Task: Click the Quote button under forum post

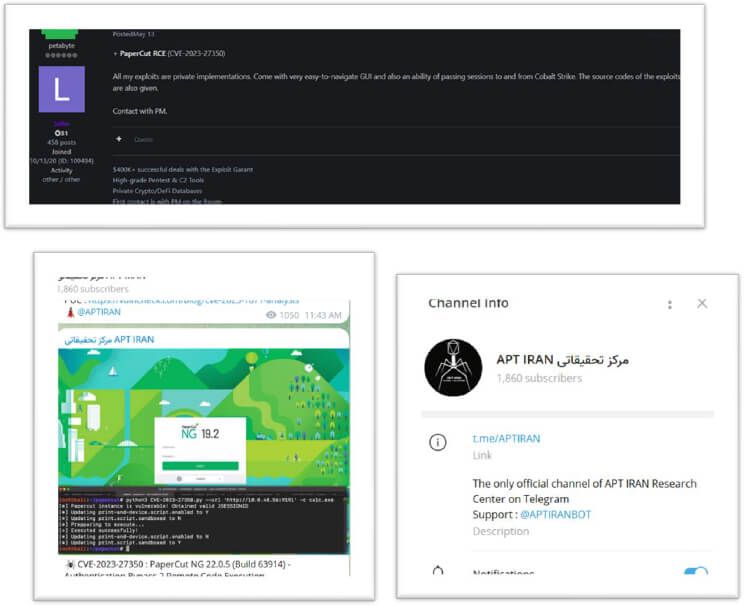Action: pos(143,140)
